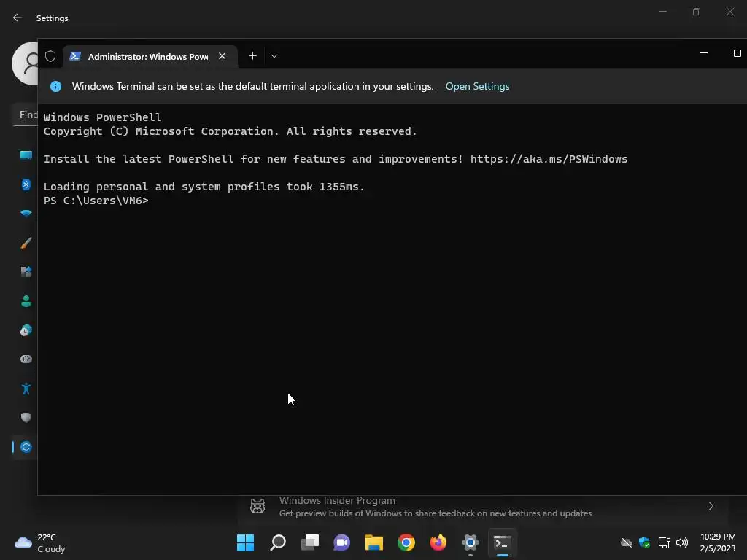747x560 pixels.
Task: Click the https://aka.ms/PSWindows URL text
Action: coord(549,159)
